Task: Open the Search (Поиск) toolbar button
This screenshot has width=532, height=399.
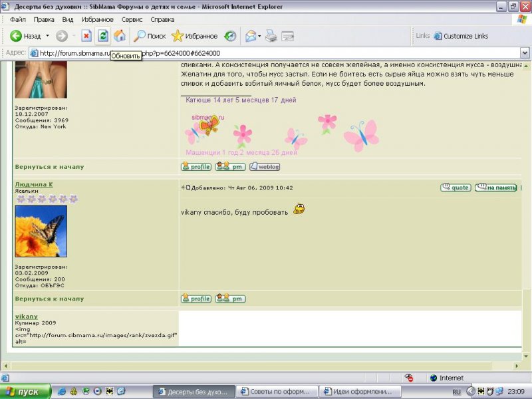Action: 150,36
